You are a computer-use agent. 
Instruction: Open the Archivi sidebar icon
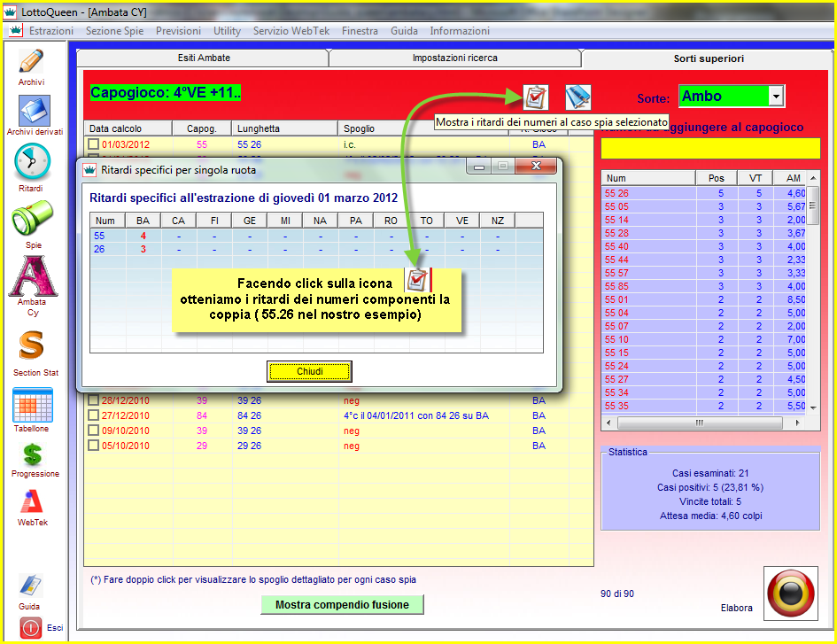32,62
